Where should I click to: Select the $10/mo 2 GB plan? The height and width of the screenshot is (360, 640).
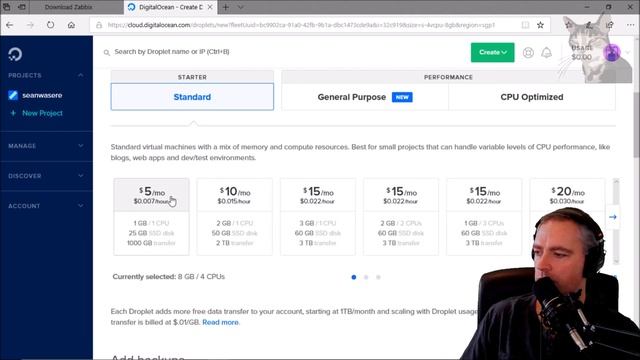pyautogui.click(x=235, y=217)
